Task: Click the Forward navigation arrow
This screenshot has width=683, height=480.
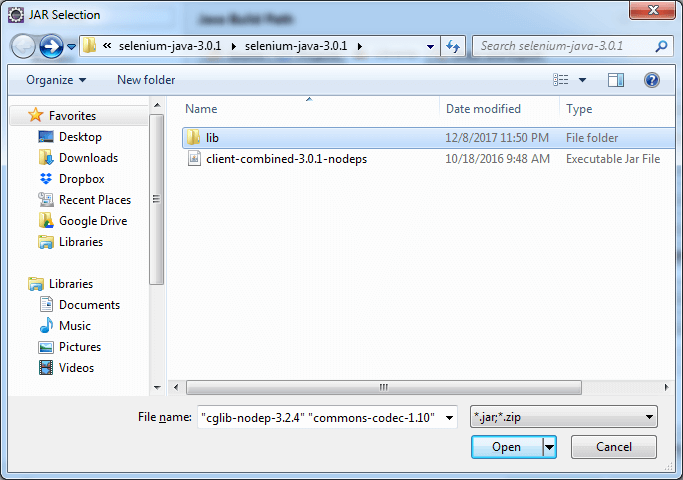Action: [51, 46]
